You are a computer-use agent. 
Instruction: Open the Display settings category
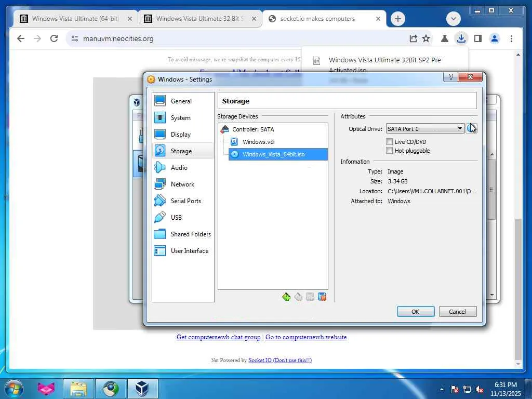pos(183,135)
